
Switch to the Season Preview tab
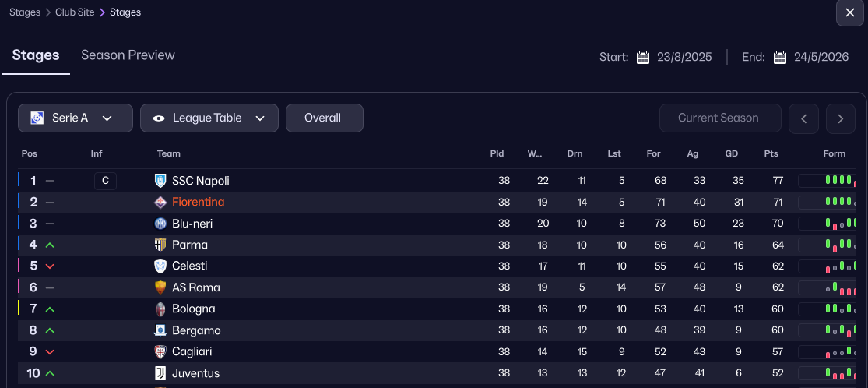(128, 55)
